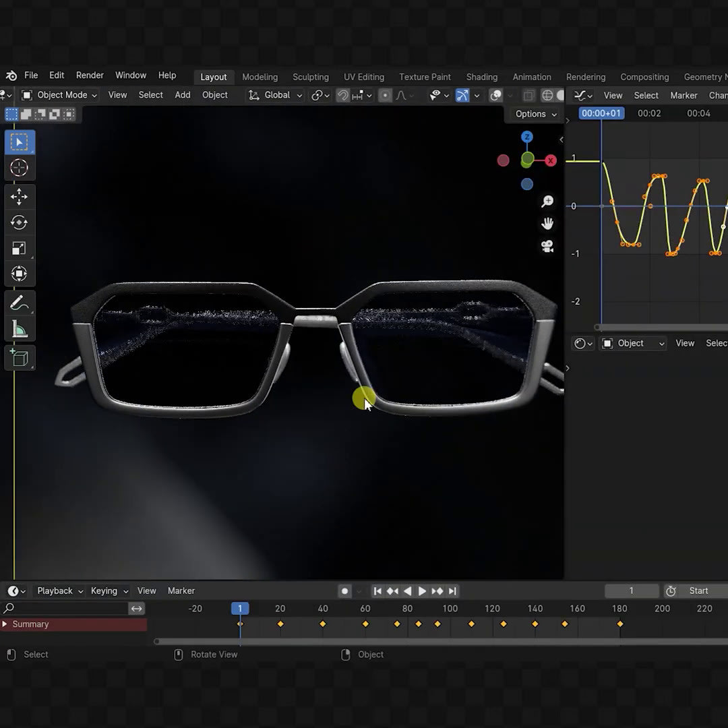Select the Move tool in the toolbar
Viewport: 728px width, 728px height.
click(19, 197)
